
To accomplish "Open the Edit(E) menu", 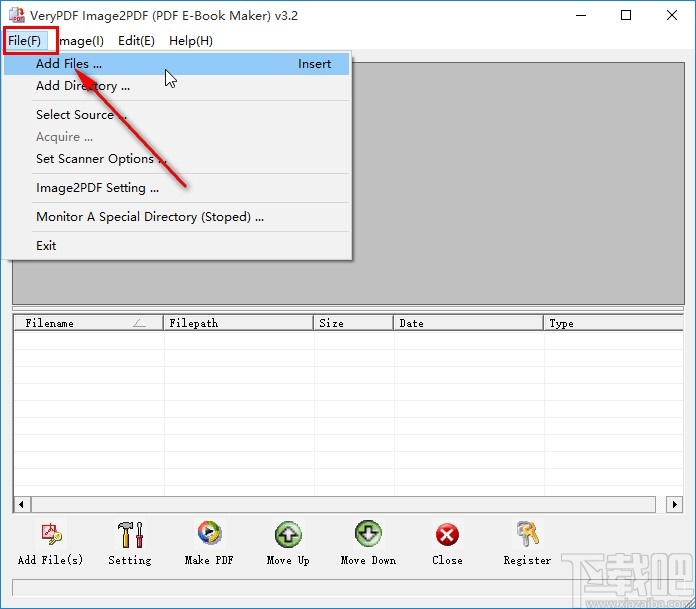I will click(x=136, y=41).
